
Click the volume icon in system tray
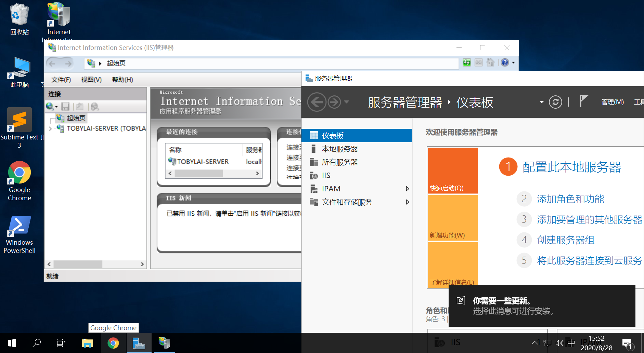(x=559, y=343)
